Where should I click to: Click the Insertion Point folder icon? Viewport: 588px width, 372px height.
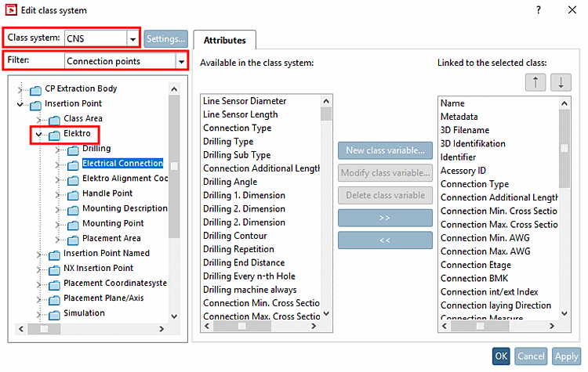pos(35,104)
